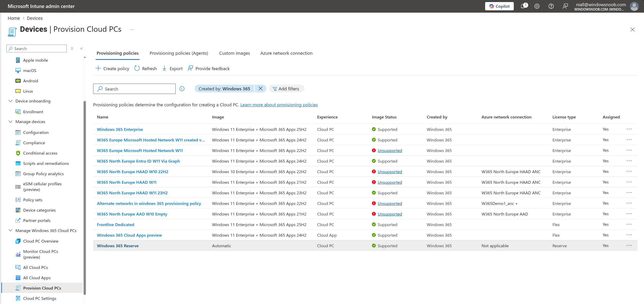The width and height of the screenshot is (644, 304).
Task: Open row menu for Windows 365 Reserve
Action: pos(629,245)
